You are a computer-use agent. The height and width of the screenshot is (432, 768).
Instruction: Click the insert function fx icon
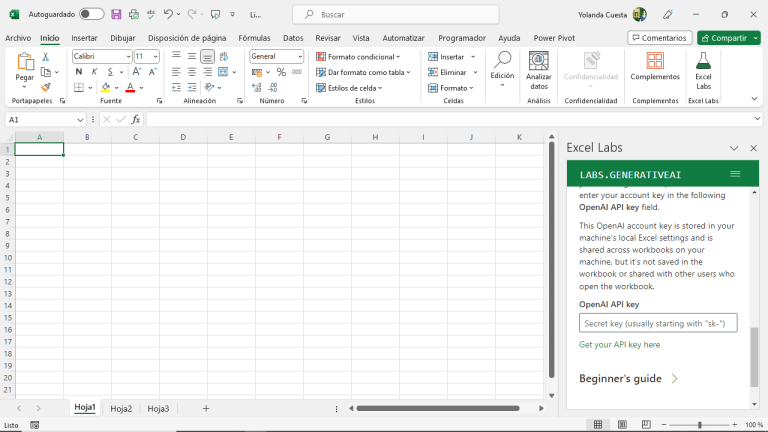(136, 120)
